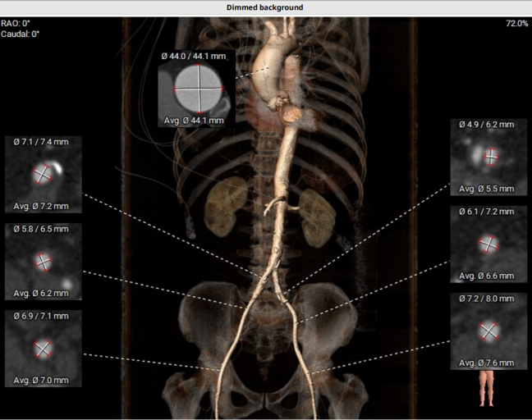
Task: Click the crosshair marker in the 7.1 / 7.4 mm view
Action: click(43, 174)
